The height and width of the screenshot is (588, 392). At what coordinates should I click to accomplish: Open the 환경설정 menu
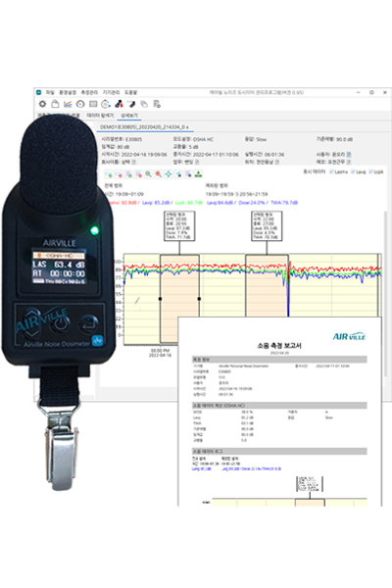[x=68, y=92]
